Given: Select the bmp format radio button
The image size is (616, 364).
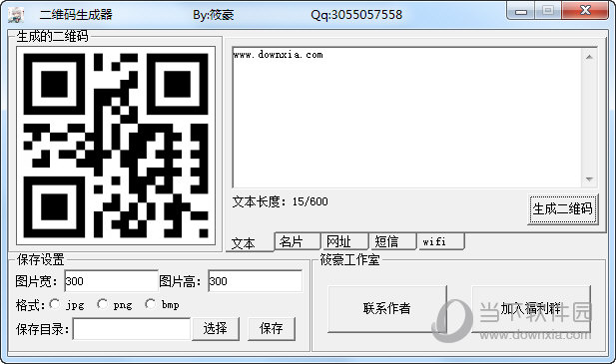Looking at the screenshot, I should click(150, 304).
